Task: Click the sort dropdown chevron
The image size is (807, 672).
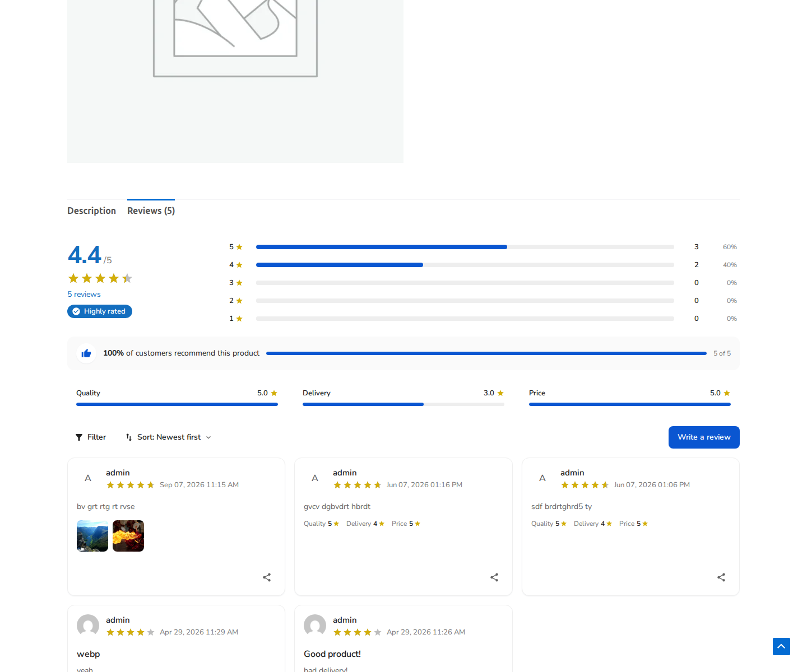Action: pyautogui.click(x=208, y=437)
